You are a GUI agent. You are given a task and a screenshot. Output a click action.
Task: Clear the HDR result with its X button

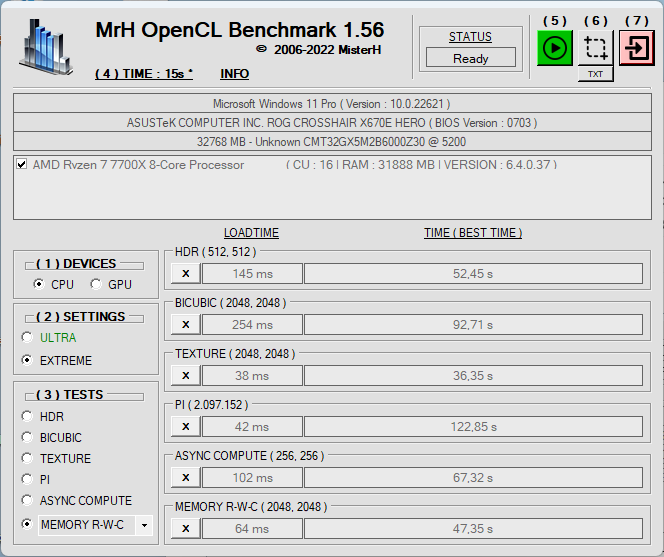(x=185, y=274)
